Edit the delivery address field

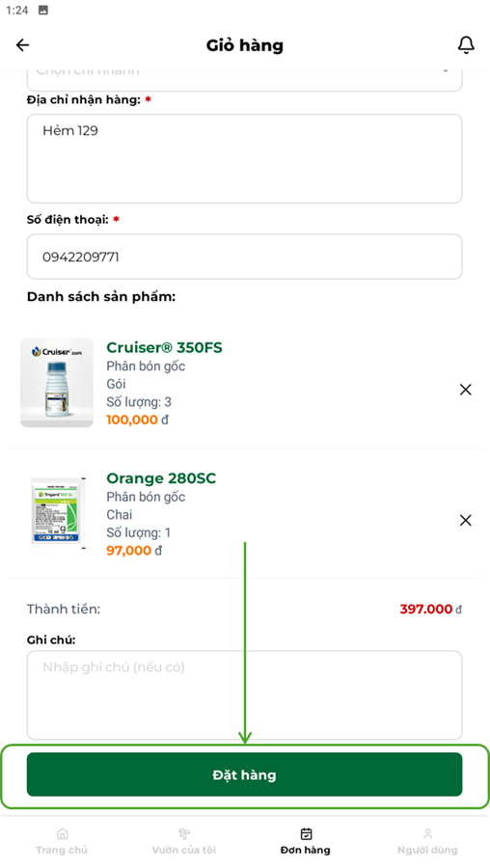coord(245,159)
